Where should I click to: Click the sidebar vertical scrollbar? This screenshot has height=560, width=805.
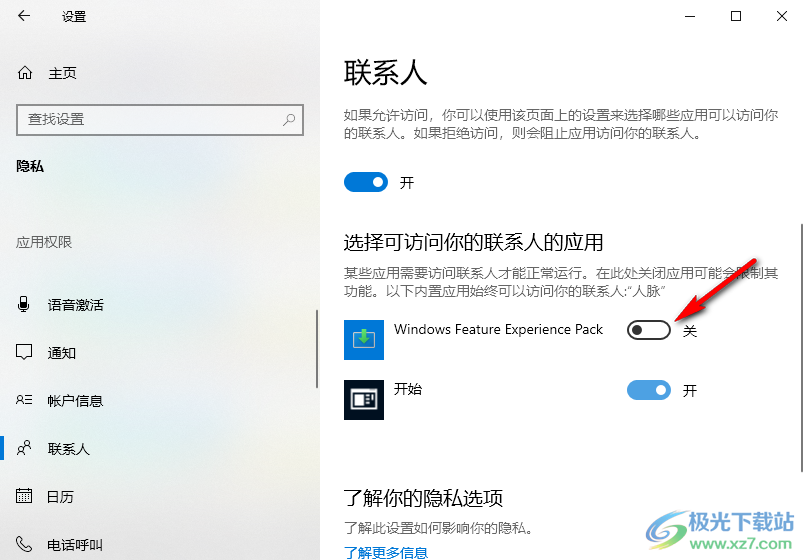tap(317, 349)
